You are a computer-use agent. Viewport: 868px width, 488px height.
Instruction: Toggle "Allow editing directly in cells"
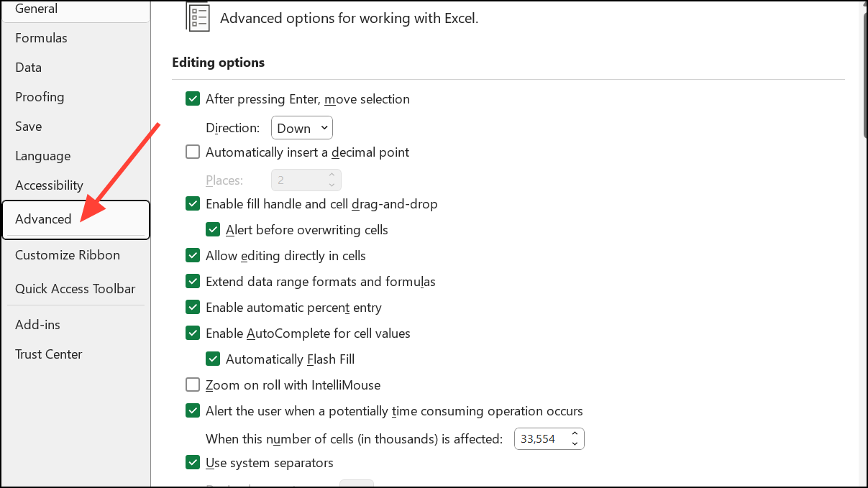(x=192, y=255)
